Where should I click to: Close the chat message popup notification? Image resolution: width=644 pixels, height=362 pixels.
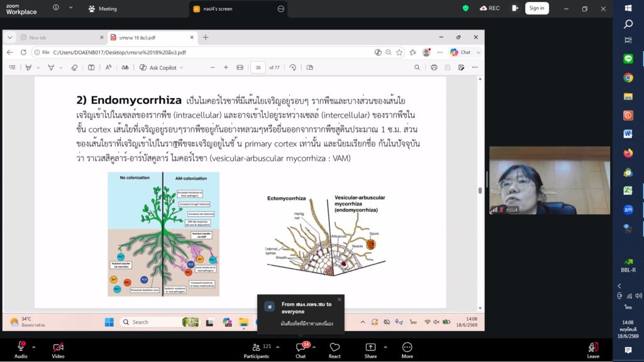pyautogui.click(x=339, y=300)
